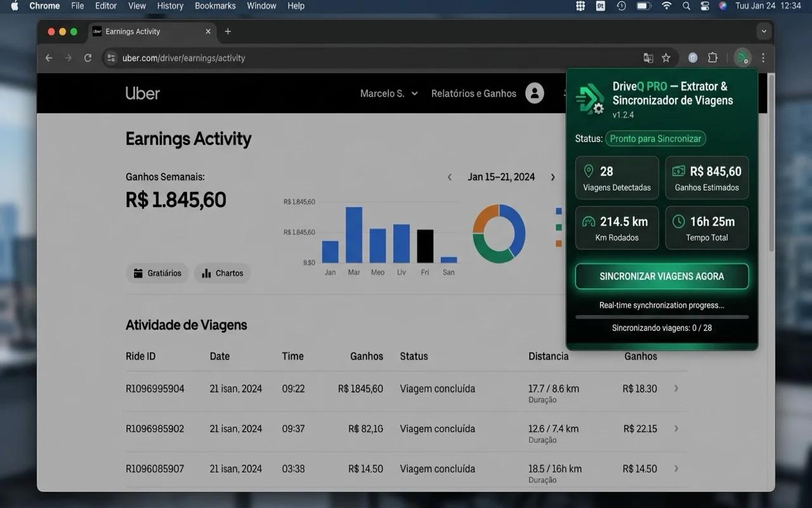Go forward to the next page
The height and width of the screenshot is (508, 812).
click(x=69, y=58)
